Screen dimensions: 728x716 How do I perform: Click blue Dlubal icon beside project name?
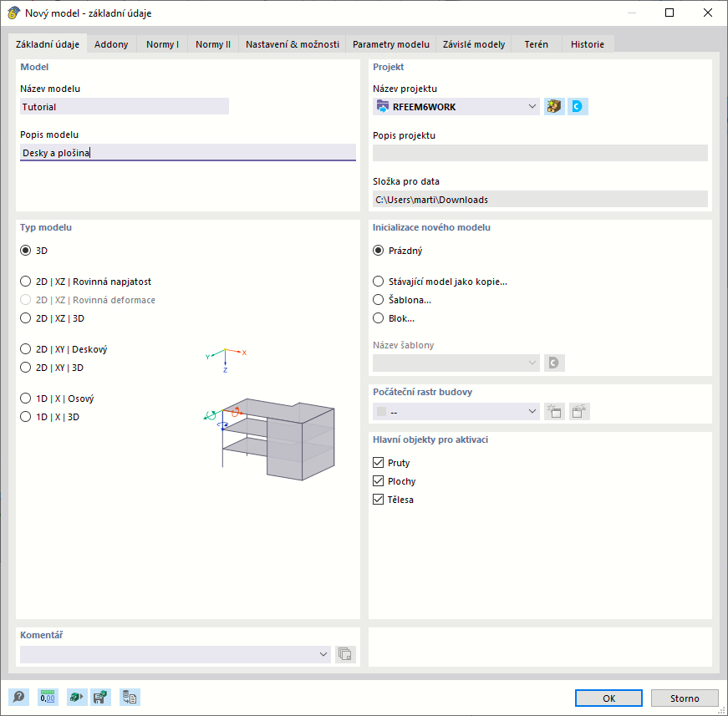tap(578, 107)
